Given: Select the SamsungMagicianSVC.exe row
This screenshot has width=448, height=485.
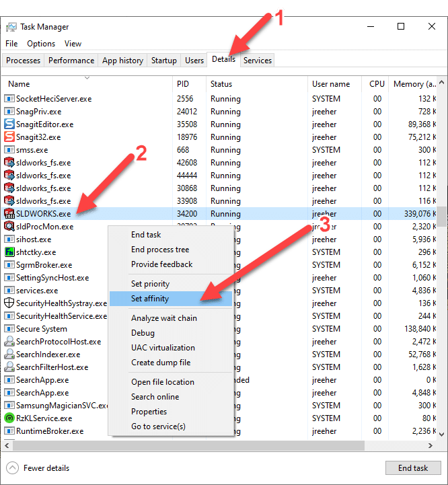Looking at the screenshot, I should (x=219, y=405).
